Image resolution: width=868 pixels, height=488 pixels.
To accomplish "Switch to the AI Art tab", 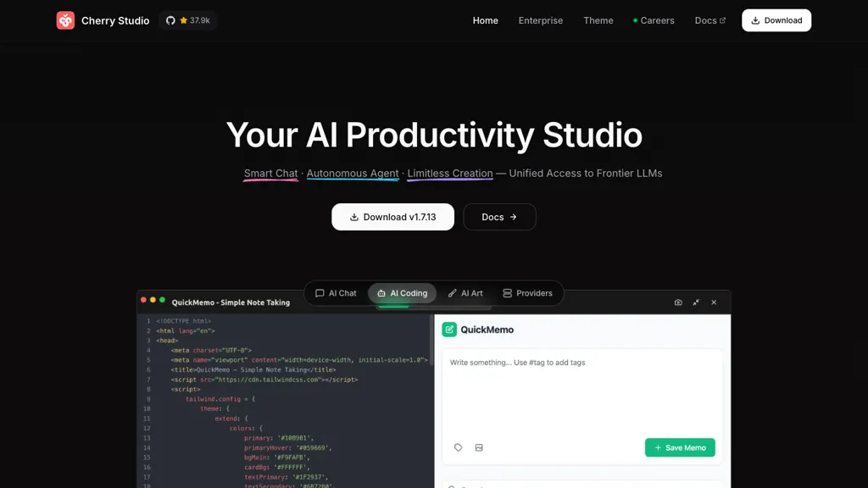I will pyautogui.click(x=465, y=293).
